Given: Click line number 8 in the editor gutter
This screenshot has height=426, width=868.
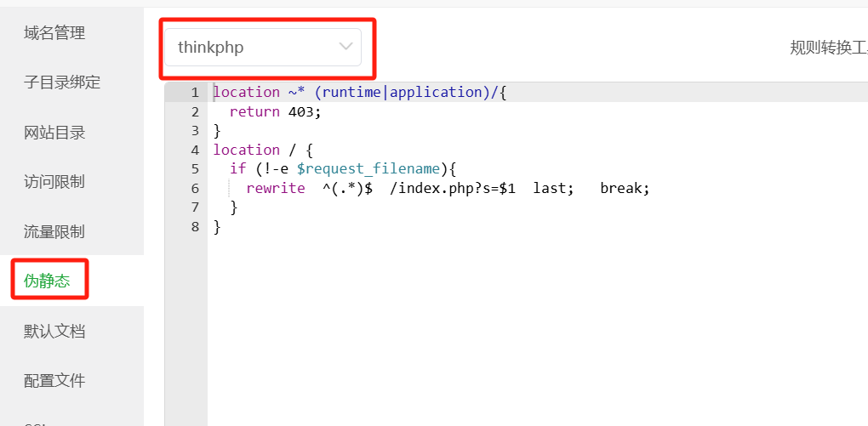Looking at the screenshot, I should 195,226.
